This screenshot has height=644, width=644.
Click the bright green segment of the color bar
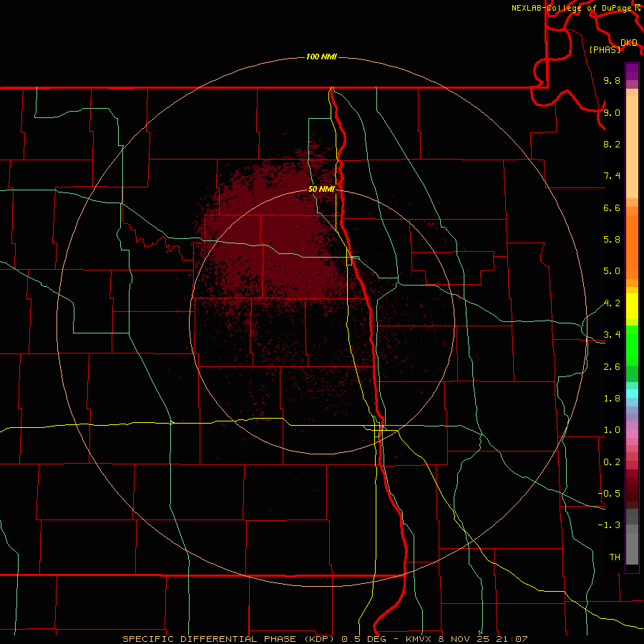click(632, 346)
